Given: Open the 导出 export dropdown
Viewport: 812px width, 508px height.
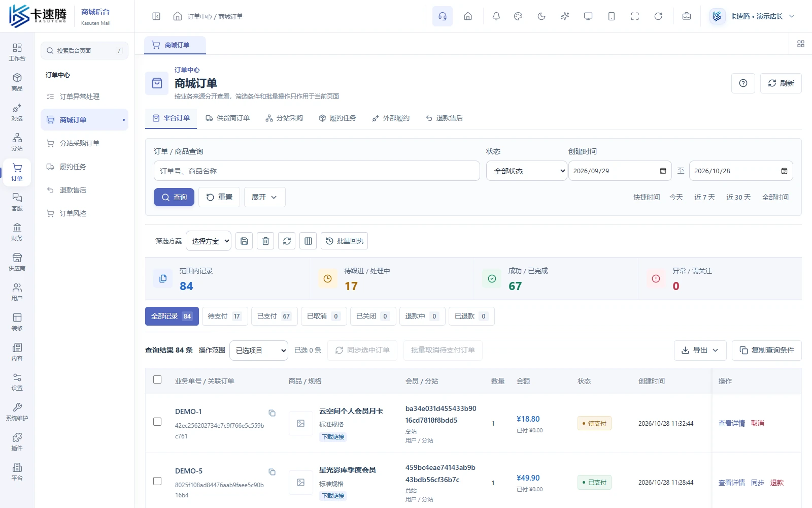Looking at the screenshot, I should (700, 350).
